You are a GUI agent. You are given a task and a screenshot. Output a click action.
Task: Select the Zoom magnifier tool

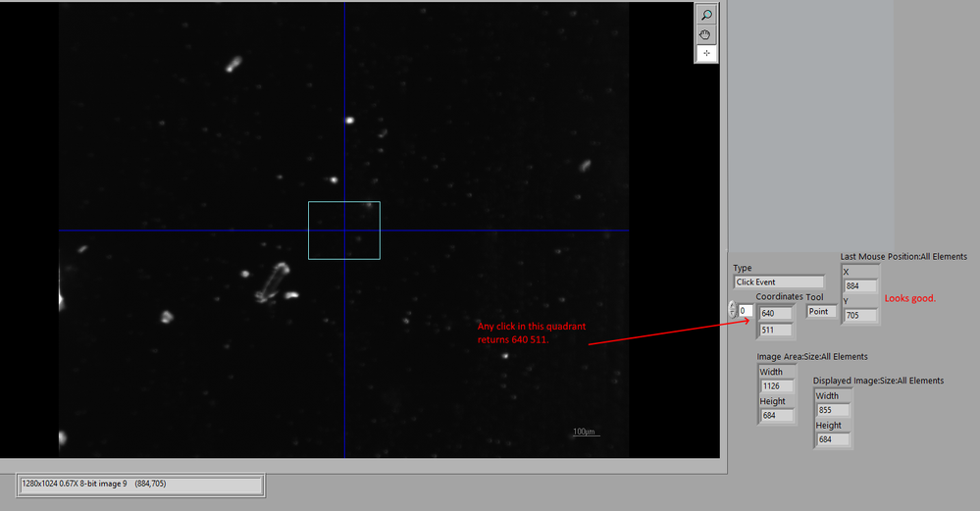point(706,15)
